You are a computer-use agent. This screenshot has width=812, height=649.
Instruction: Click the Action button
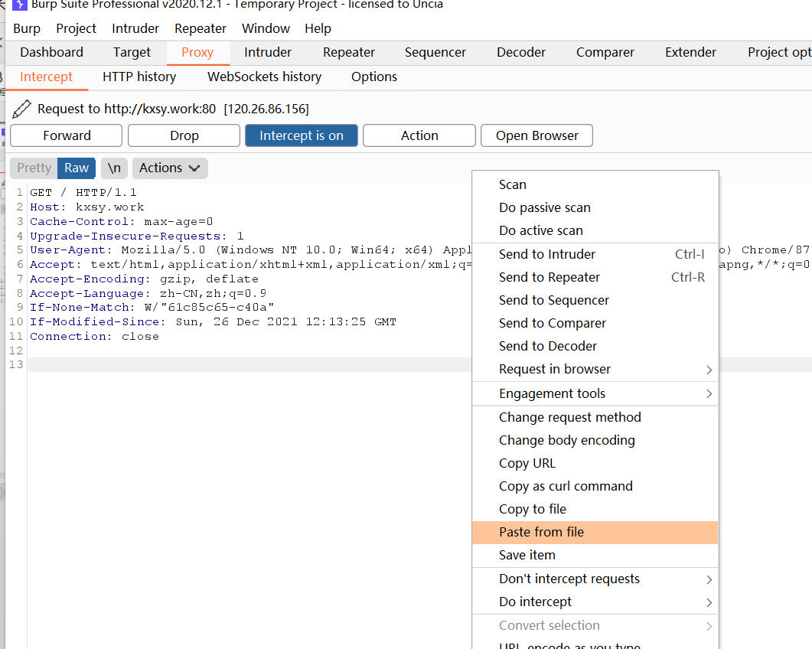(x=419, y=135)
